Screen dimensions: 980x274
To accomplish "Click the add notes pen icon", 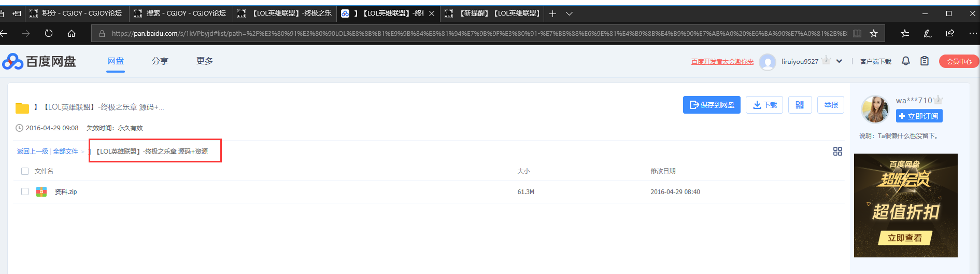I will pyautogui.click(x=928, y=33).
